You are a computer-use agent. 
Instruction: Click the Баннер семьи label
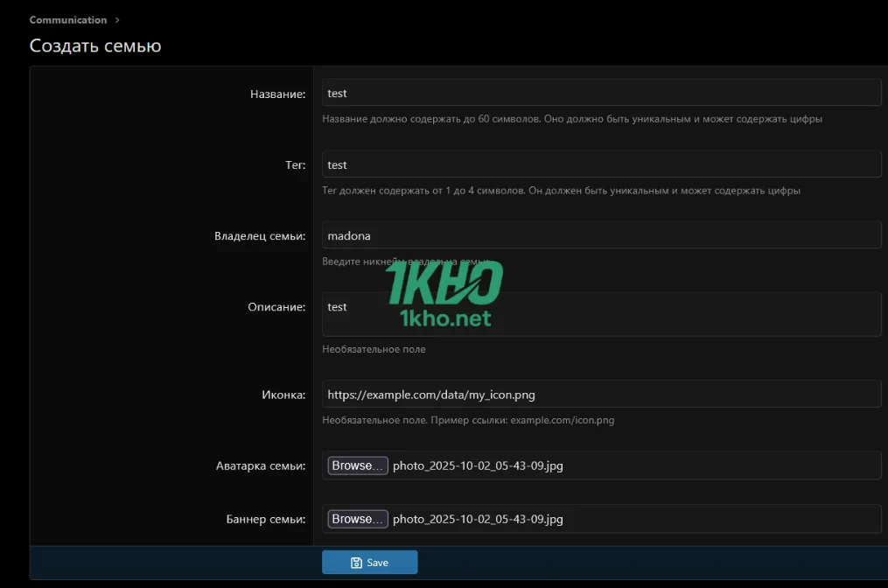point(266,520)
